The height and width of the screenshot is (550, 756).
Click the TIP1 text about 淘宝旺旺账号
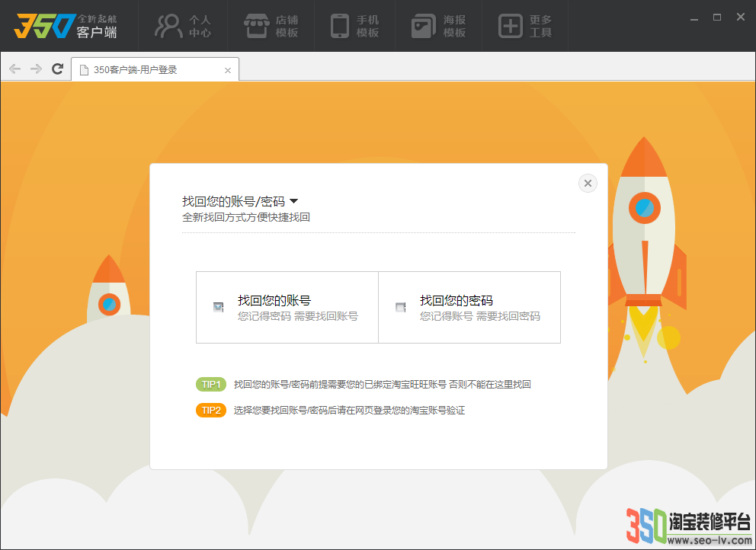click(x=383, y=384)
